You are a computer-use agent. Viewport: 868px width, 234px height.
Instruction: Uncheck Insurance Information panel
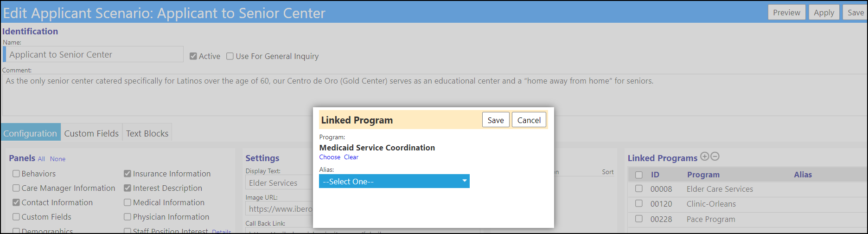(x=128, y=174)
